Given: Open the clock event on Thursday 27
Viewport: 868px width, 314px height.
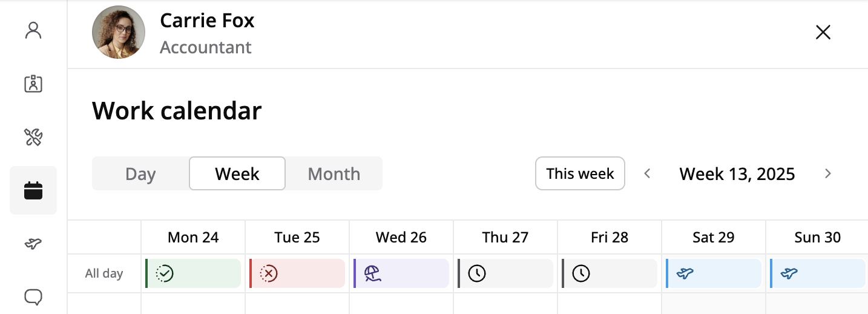Looking at the screenshot, I should coord(506,273).
